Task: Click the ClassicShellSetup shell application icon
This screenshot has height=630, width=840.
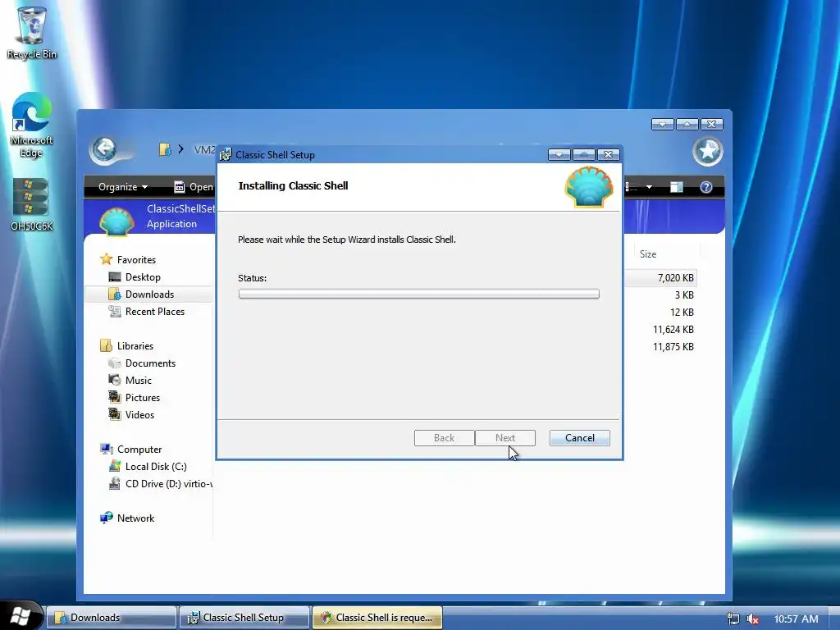Action: coord(116,221)
